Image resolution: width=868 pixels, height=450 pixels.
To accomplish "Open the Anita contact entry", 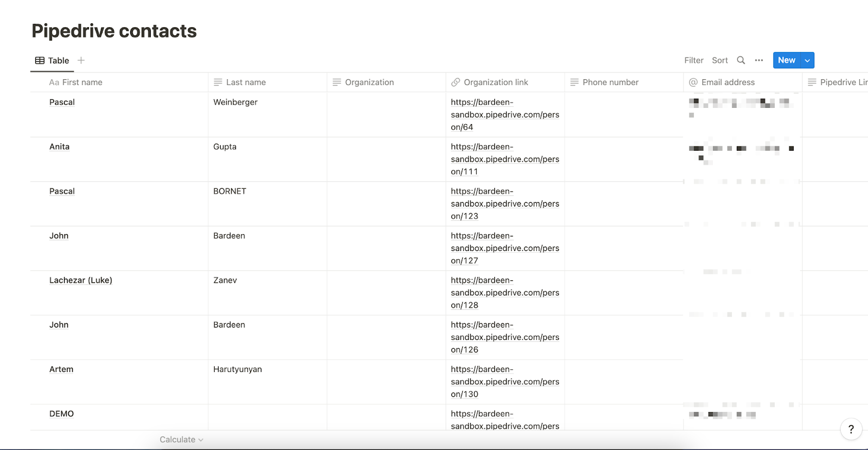I will (x=59, y=146).
